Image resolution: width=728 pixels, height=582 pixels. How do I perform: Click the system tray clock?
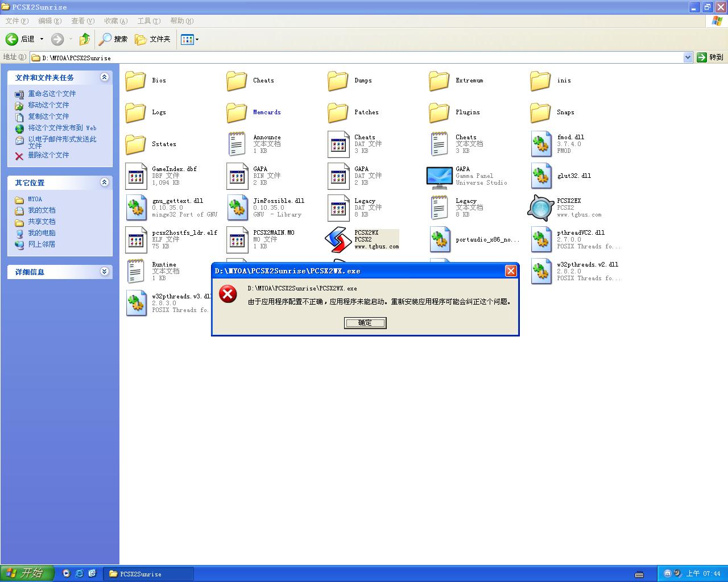703,573
